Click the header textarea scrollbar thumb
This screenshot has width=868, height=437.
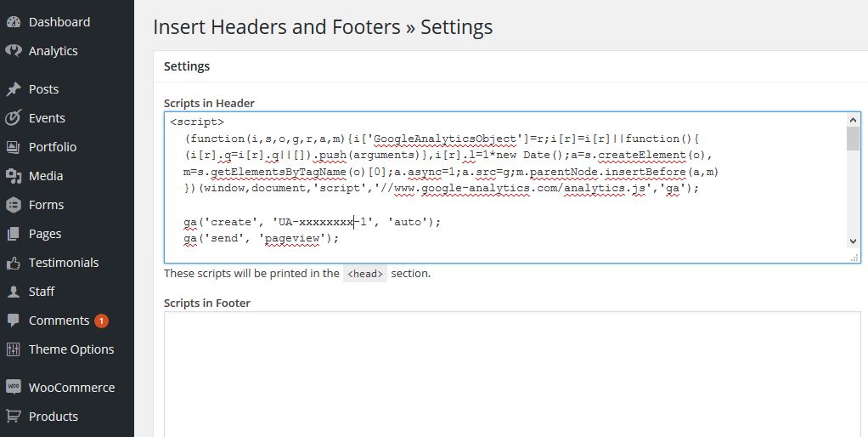pos(853,139)
